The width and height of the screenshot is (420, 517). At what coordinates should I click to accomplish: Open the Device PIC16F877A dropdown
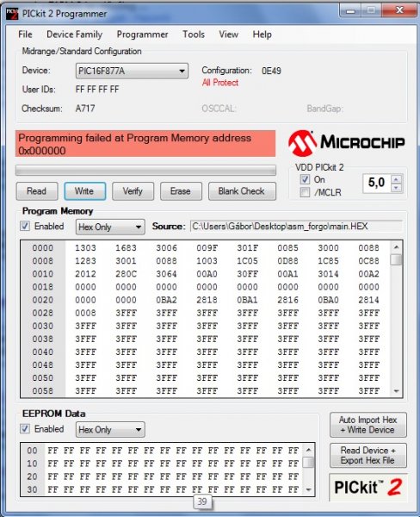coord(132,71)
